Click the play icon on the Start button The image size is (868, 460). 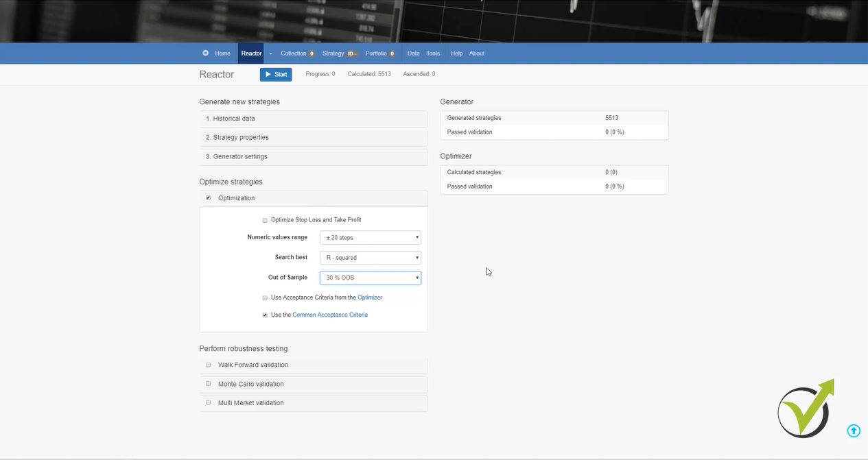click(268, 74)
